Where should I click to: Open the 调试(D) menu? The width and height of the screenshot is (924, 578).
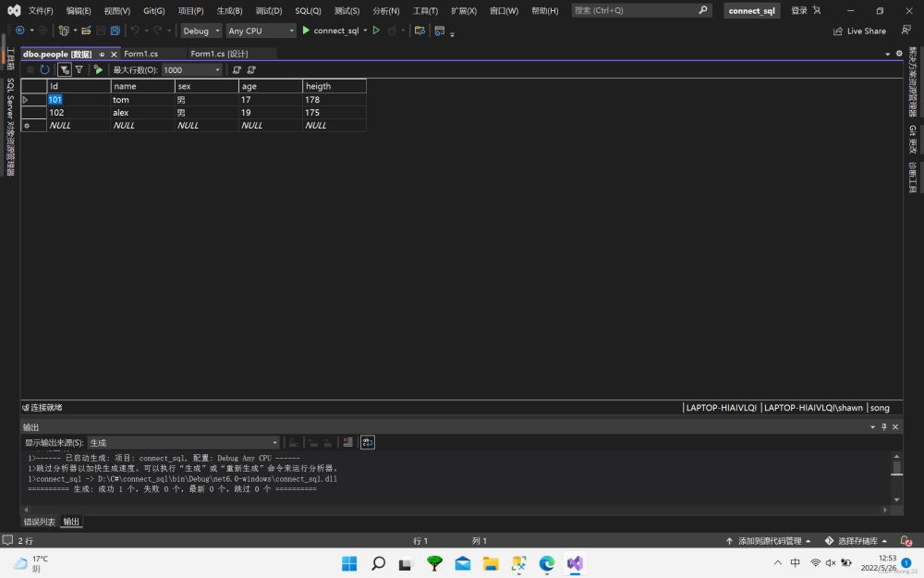coord(268,10)
